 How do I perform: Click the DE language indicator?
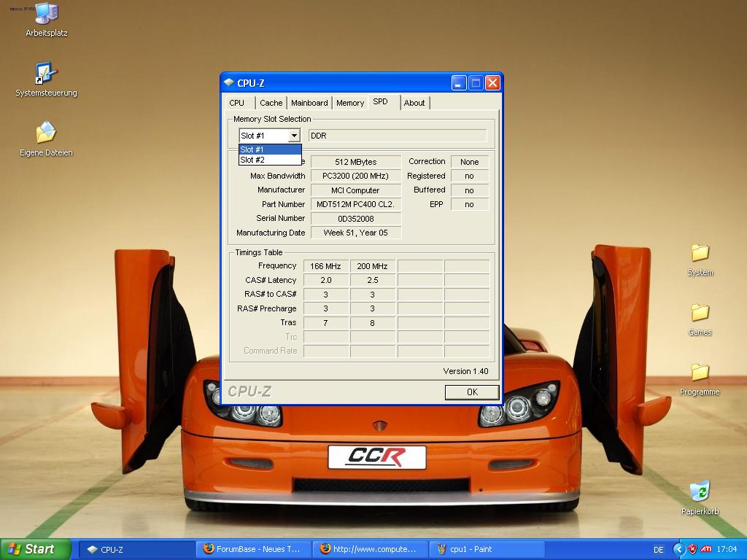coord(659,550)
